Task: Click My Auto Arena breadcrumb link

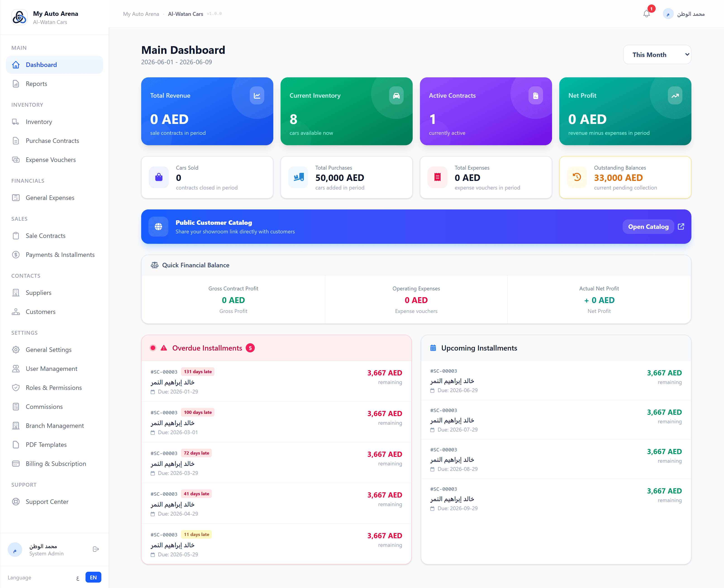Action: [141, 14]
